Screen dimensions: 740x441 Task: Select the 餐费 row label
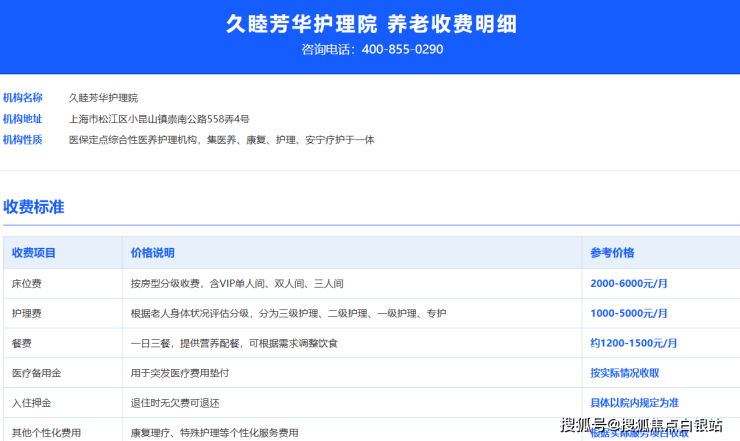pyautogui.click(x=22, y=343)
